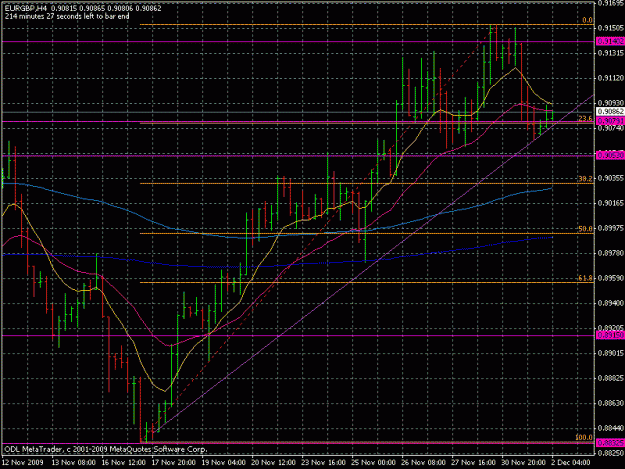Click price axis value 0.88250
This screenshot has height=469, width=625.
[x=611, y=453]
